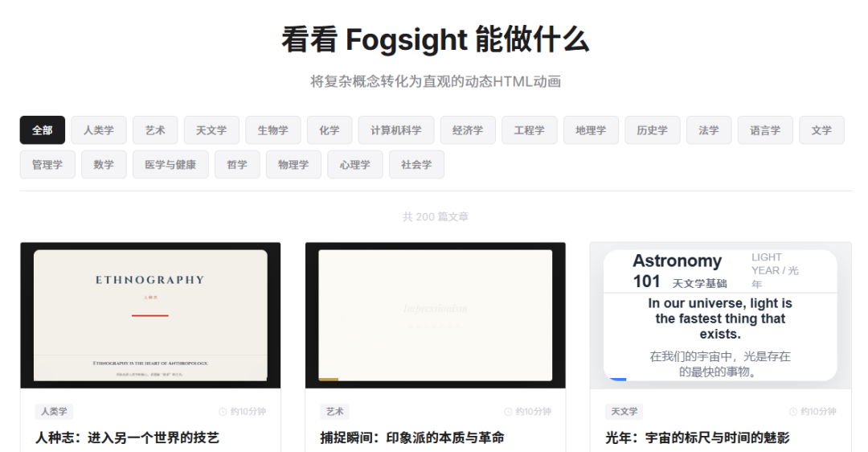Click the heading 看看 Fogsight 能做什么

point(436,40)
